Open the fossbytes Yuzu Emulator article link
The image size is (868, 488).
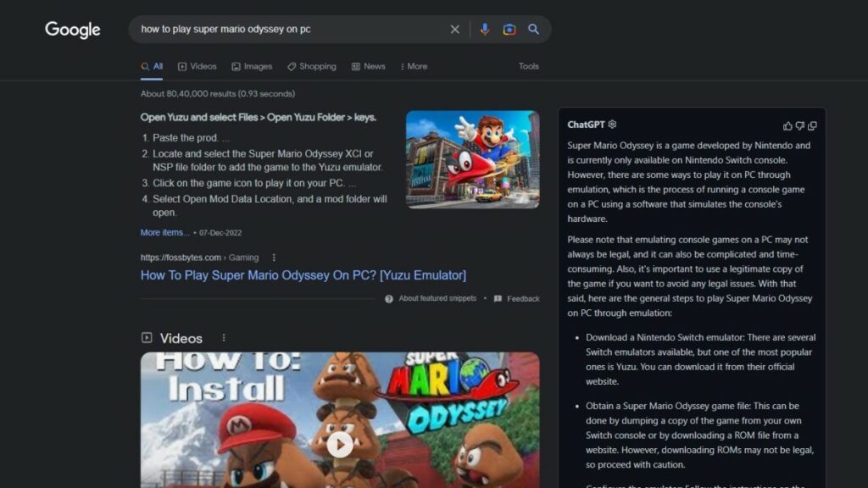[303, 274]
